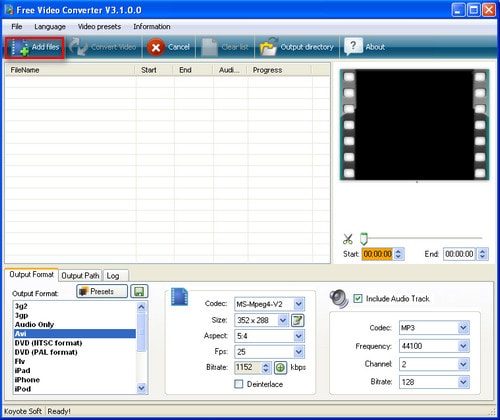500x420 pixels.
Task: Click the Progress column header
Action: [279, 70]
